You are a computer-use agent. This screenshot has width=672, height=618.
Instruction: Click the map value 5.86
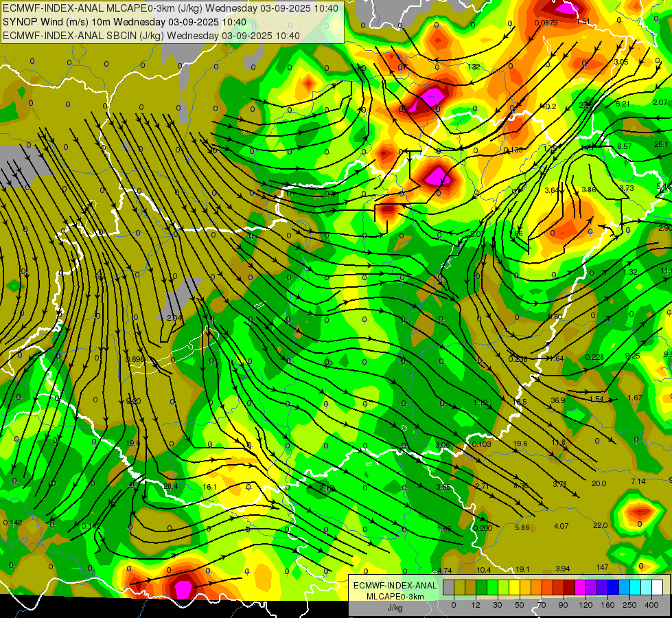click(522, 528)
